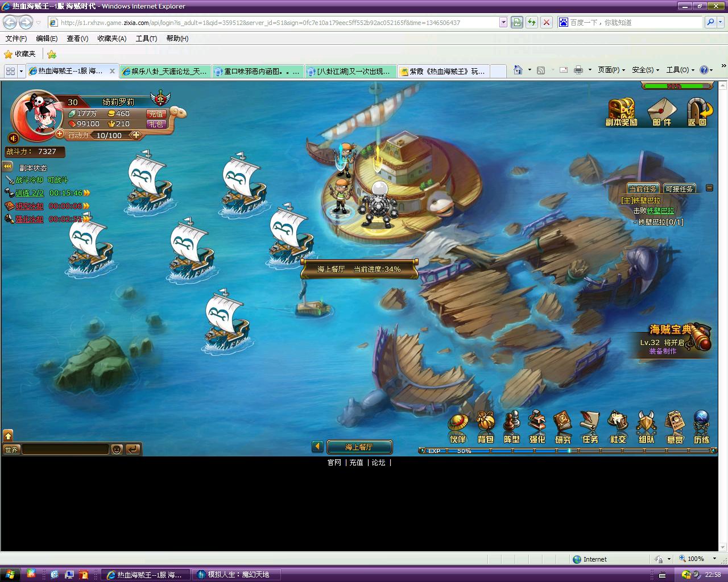Click the 铁壁巴拉 quest target link

[x=660, y=211]
